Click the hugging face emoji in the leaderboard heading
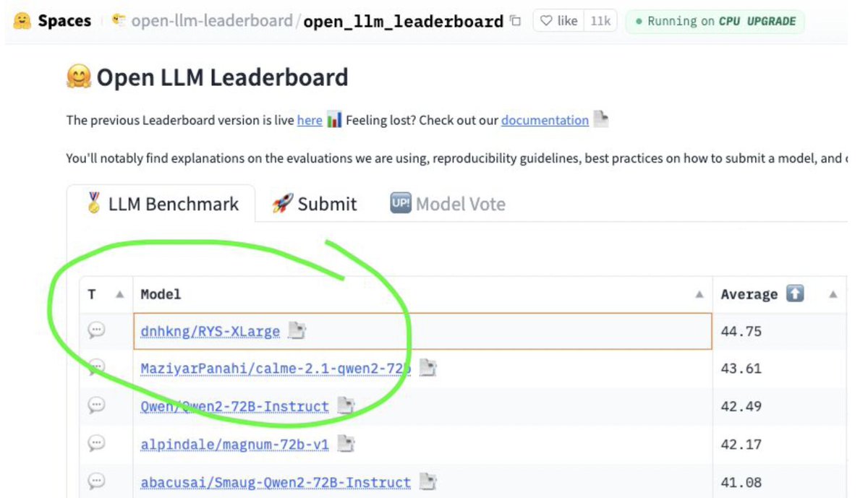Screen dimensions: 868x498 pyautogui.click(x=78, y=77)
